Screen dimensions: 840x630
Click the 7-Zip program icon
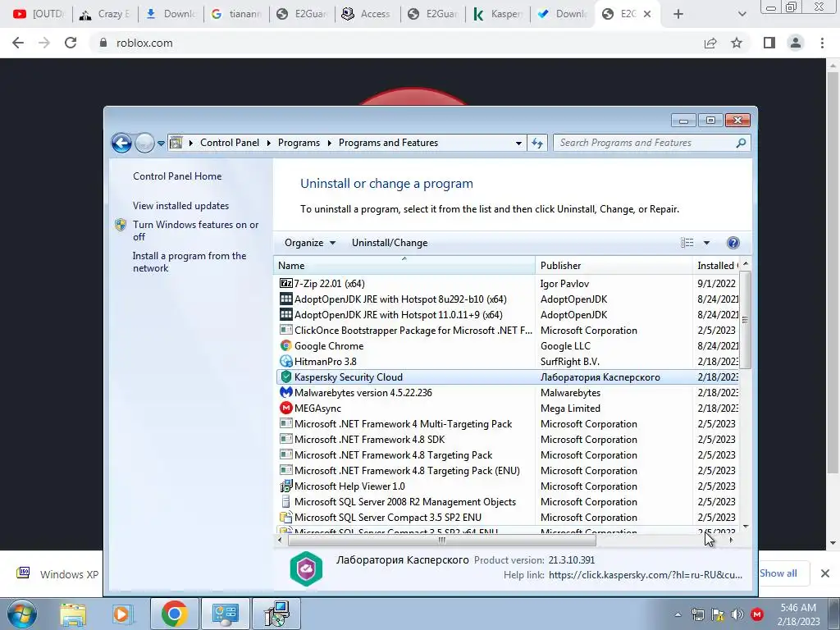tap(286, 283)
